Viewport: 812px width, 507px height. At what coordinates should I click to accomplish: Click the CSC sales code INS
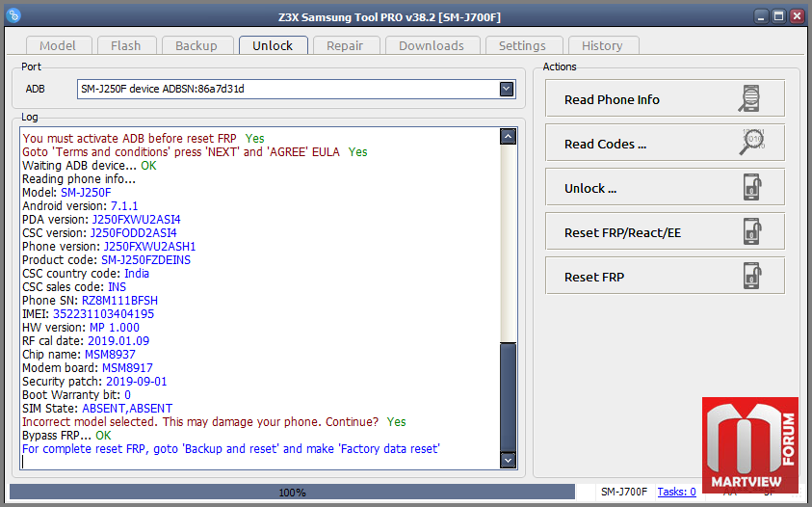tap(118, 286)
